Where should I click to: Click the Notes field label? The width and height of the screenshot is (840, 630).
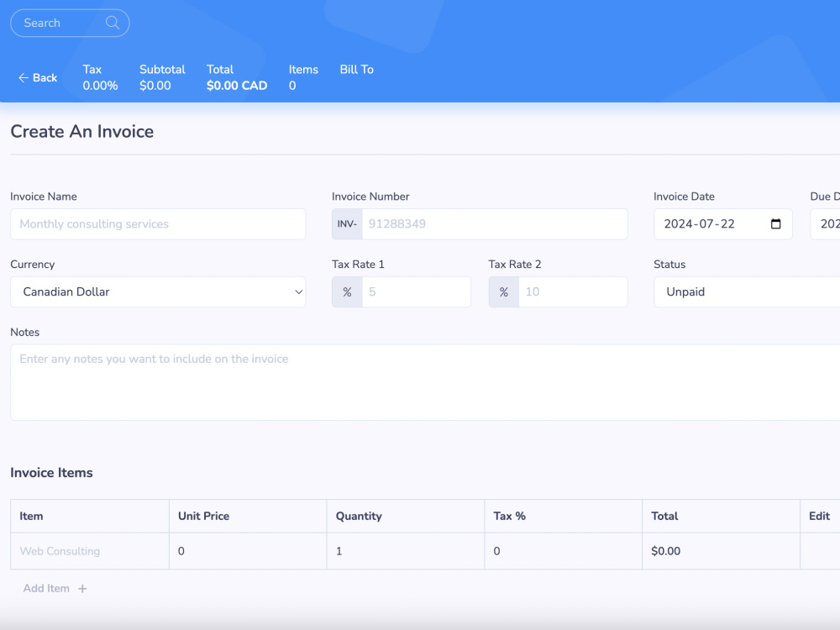24,332
